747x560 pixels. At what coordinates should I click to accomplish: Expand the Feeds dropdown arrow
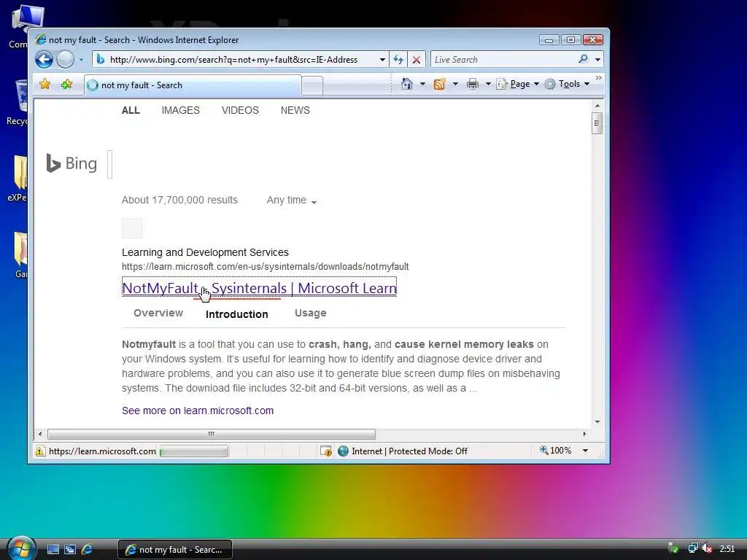tap(455, 85)
